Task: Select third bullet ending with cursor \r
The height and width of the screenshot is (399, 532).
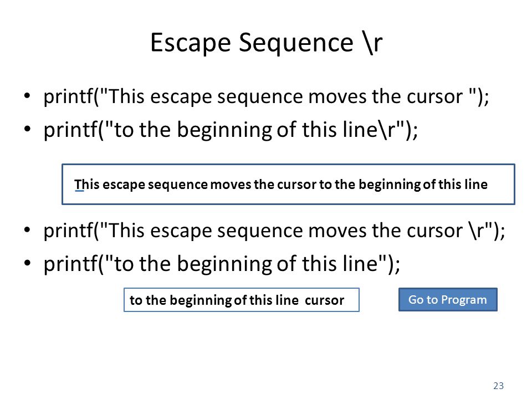Action: (x=274, y=231)
